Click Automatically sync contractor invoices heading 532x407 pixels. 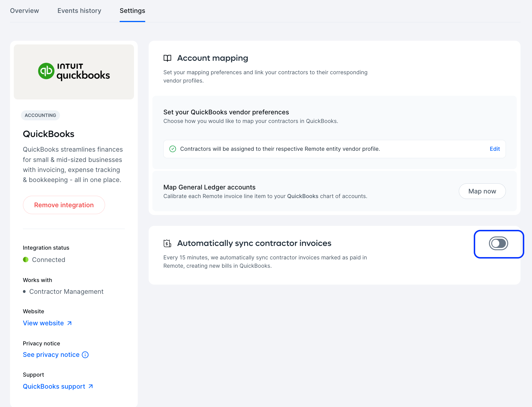click(x=254, y=243)
